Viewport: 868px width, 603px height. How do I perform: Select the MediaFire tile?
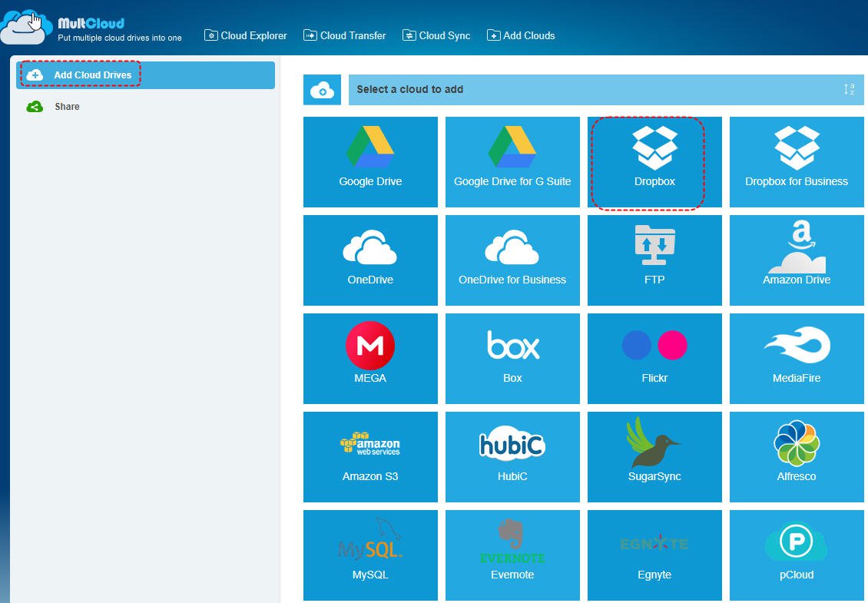point(797,358)
